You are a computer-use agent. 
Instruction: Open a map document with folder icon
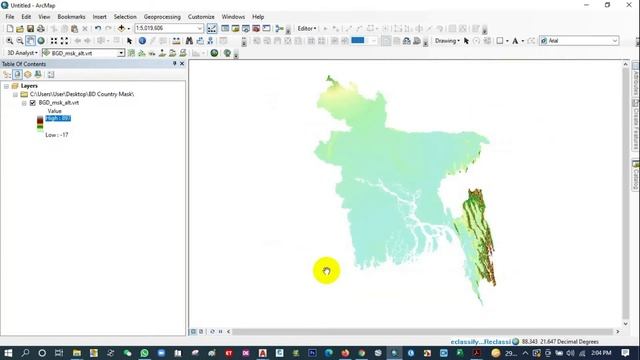pos(20,29)
